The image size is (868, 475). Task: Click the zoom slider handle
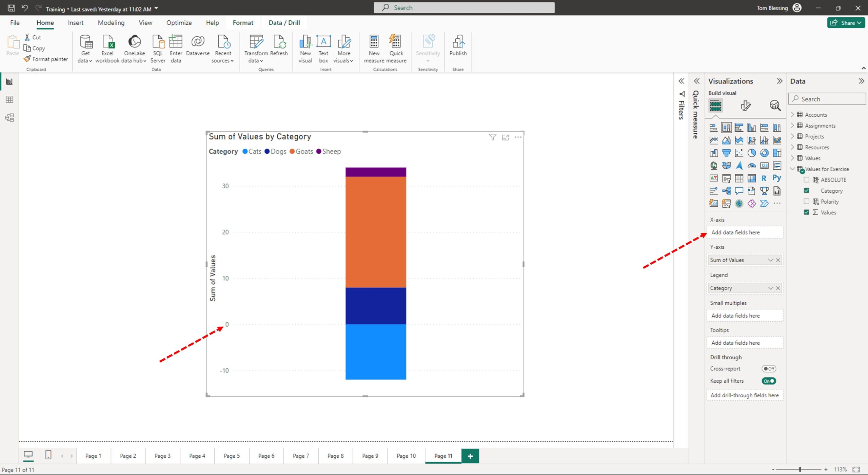800,470
